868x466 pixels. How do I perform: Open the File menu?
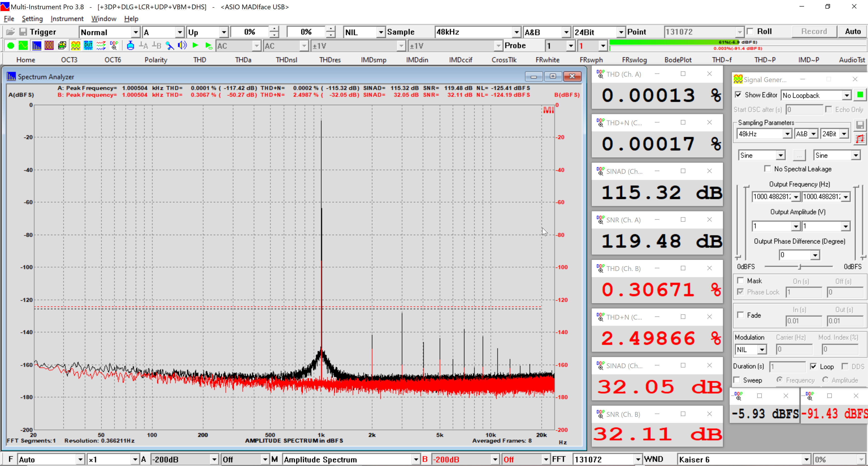coord(9,19)
